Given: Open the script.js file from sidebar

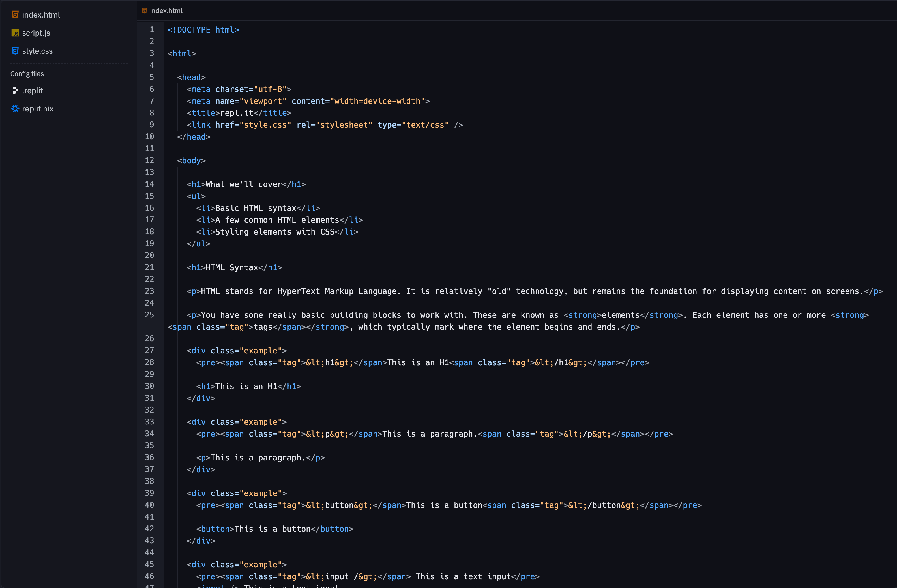Looking at the screenshot, I should tap(36, 33).
